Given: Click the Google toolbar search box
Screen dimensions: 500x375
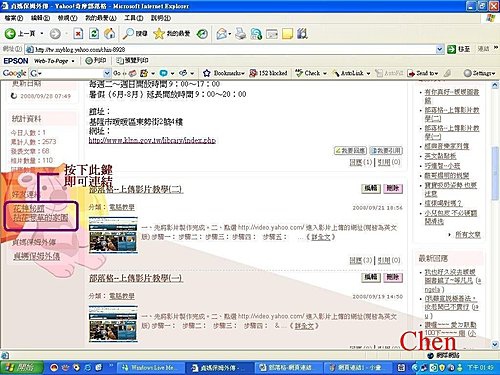Looking at the screenshot, I should [x=67, y=73].
